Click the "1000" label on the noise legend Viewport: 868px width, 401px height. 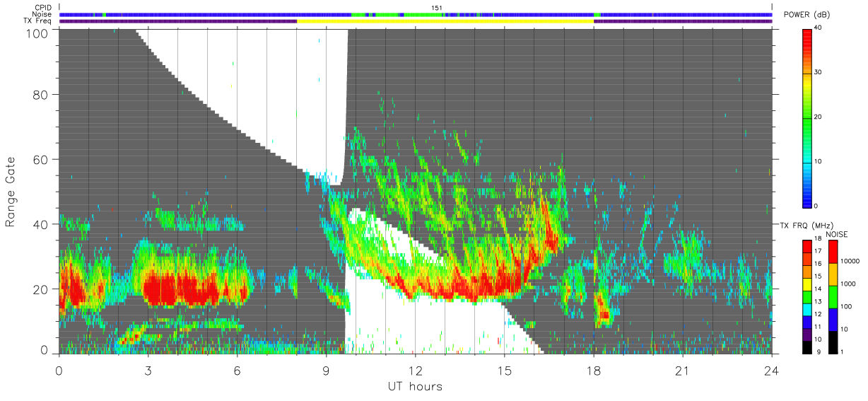pyautogui.click(x=847, y=284)
